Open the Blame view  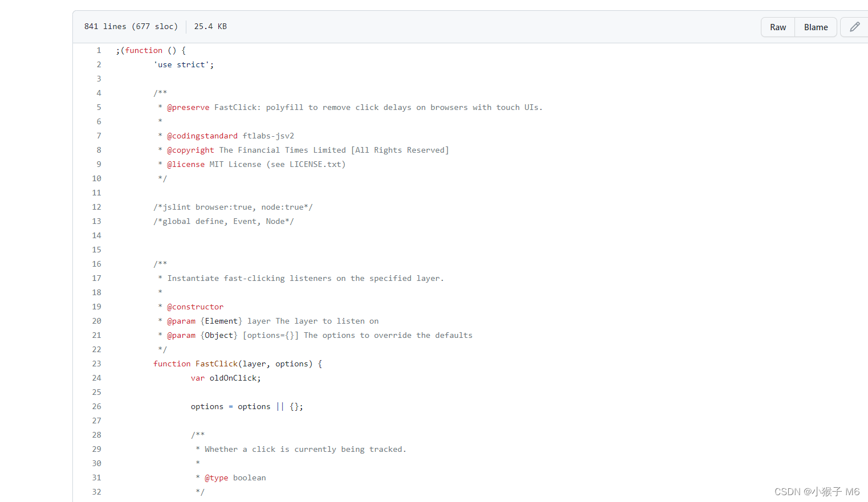pos(816,27)
